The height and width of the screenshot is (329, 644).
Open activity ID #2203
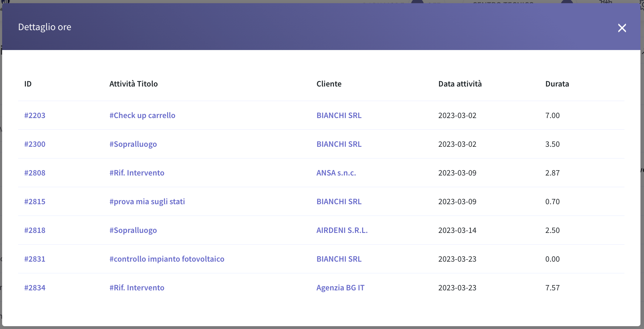coord(35,116)
